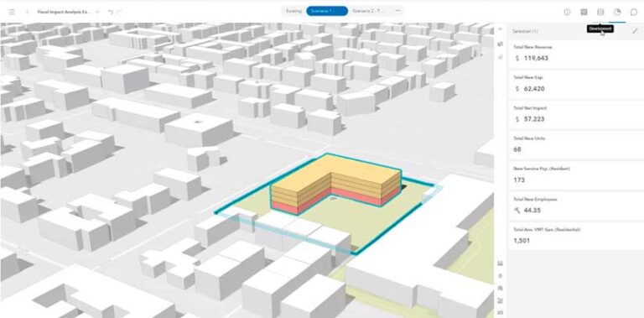
Task: Switch to the Existing scenario tab
Action: 293,11
